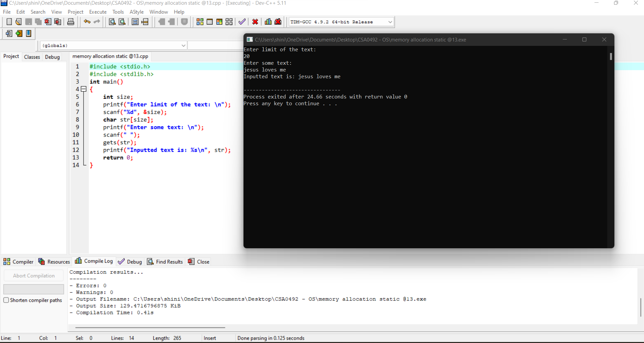Enable the Shorten compiler paths checkbox
Screen dimensions: 644x343
point(6,300)
